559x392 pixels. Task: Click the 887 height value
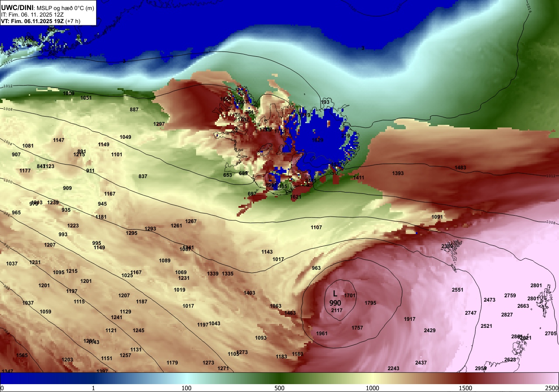click(134, 110)
